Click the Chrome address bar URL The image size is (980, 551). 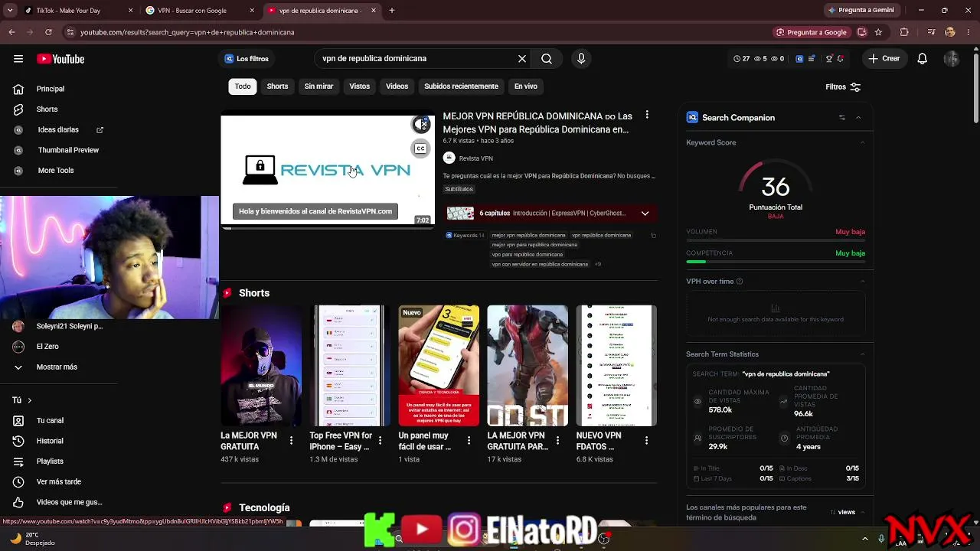point(188,32)
